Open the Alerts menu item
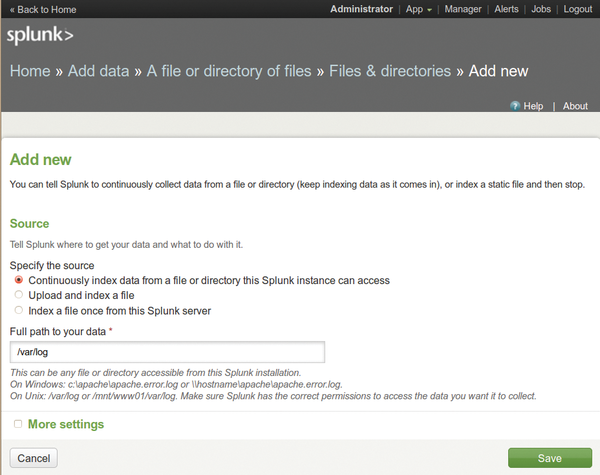Viewport: 600px width, 475px height. click(x=506, y=9)
